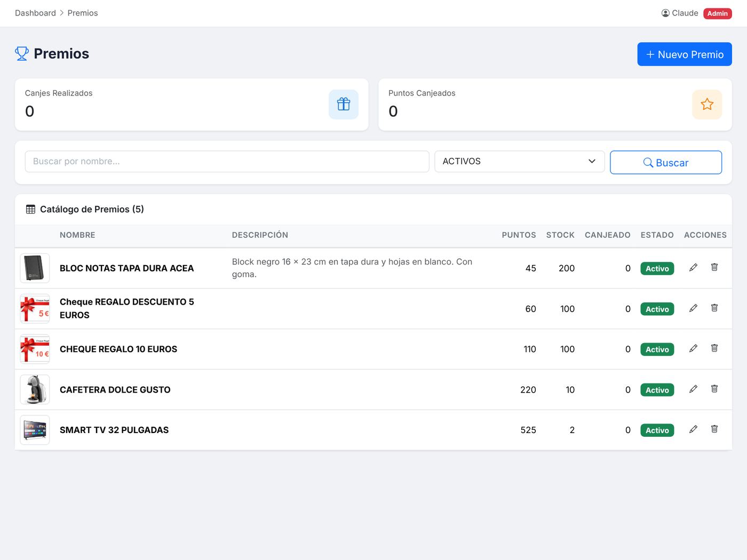The width and height of the screenshot is (747, 560).
Task: Focus the Buscar por nombre search field
Action: coord(227,162)
